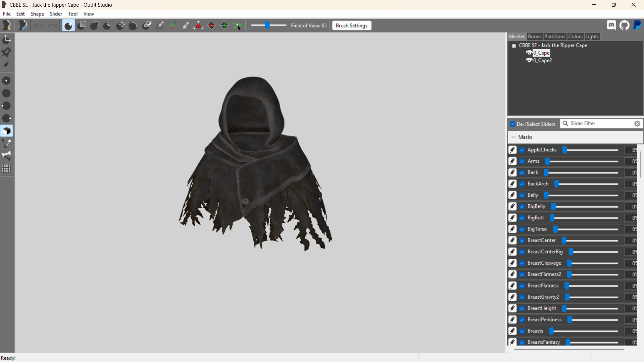644x362 pixels.
Task: Select the Inflate brush tool
Action: click(x=95, y=25)
